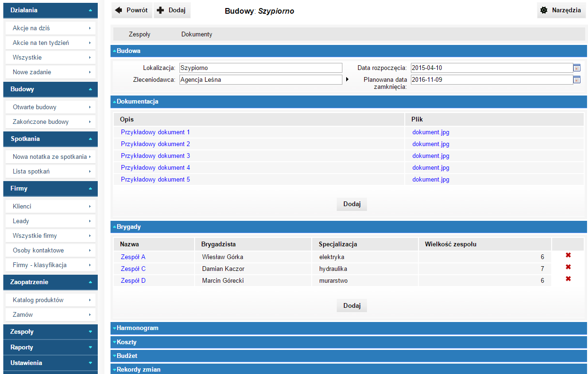Click the arrow icon next to Zleceniodawca field
The width and height of the screenshot is (588, 374).
347,79
